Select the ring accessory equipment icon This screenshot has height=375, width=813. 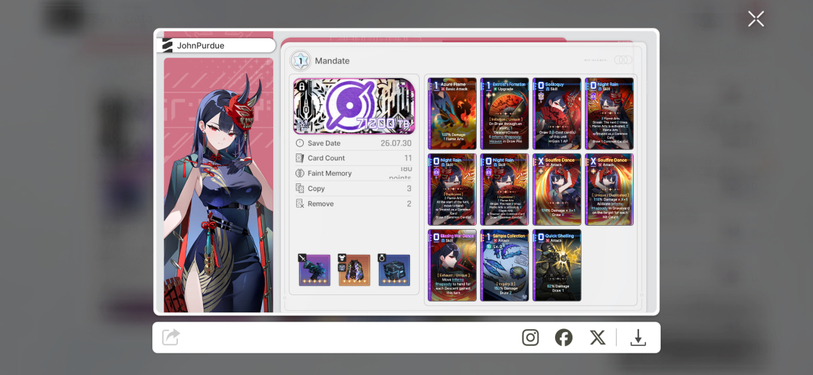(x=394, y=270)
